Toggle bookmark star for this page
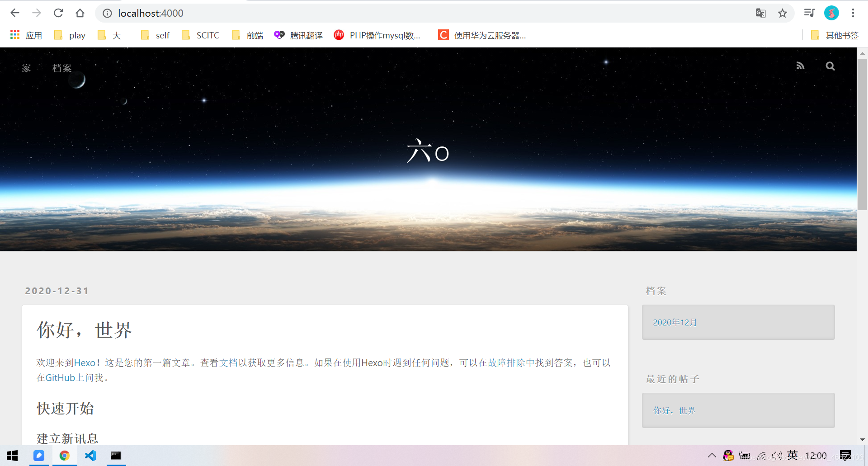This screenshot has width=868, height=466. 783,13
